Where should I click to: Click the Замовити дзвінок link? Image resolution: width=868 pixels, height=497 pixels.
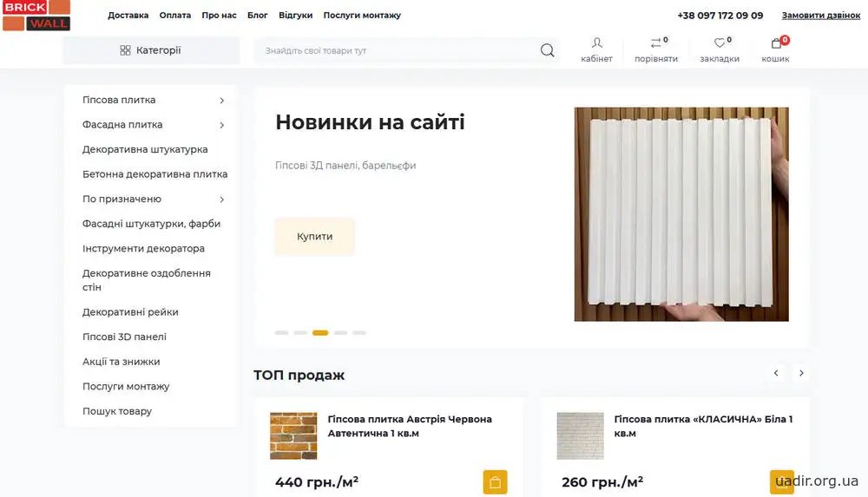point(821,16)
